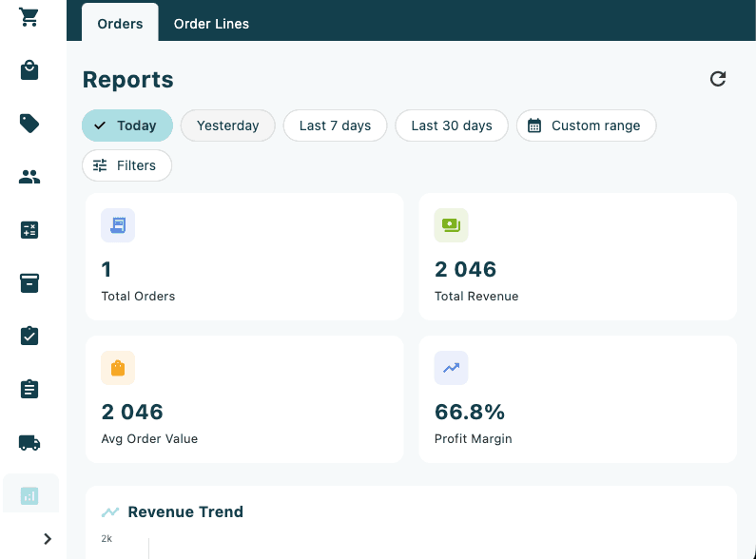
Task: Open the clipboard list sidebar icon
Action: pyautogui.click(x=29, y=389)
